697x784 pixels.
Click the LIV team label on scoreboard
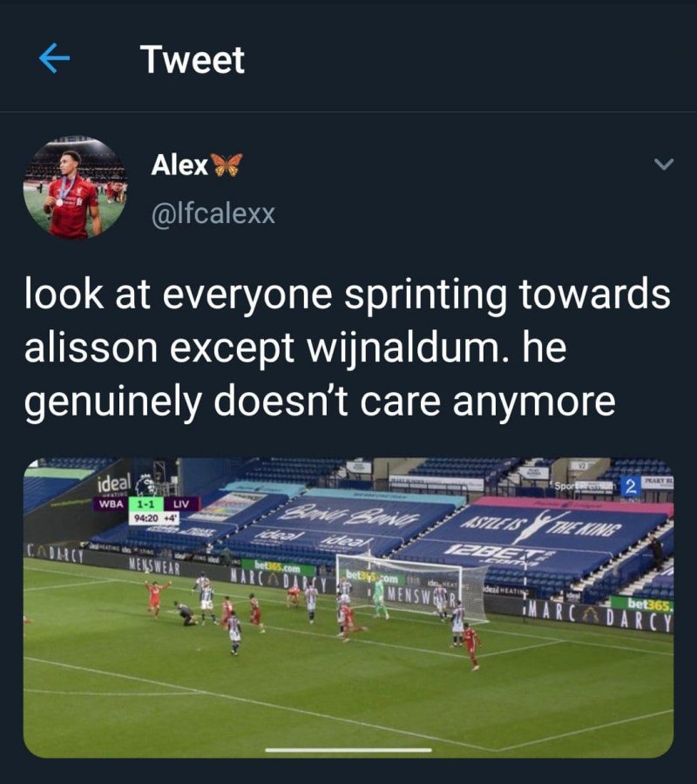pos(181,504)
